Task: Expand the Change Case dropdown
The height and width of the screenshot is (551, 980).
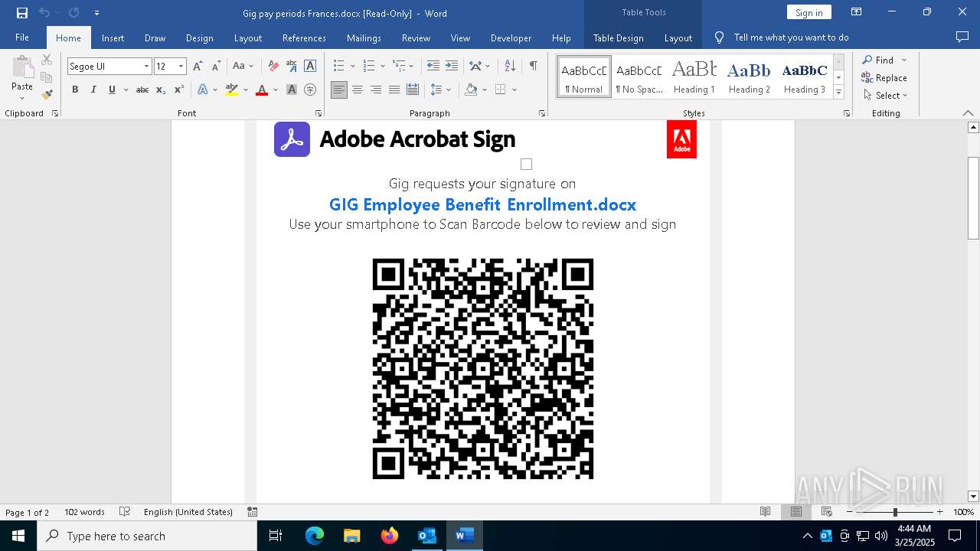Action: pos(251,67)
